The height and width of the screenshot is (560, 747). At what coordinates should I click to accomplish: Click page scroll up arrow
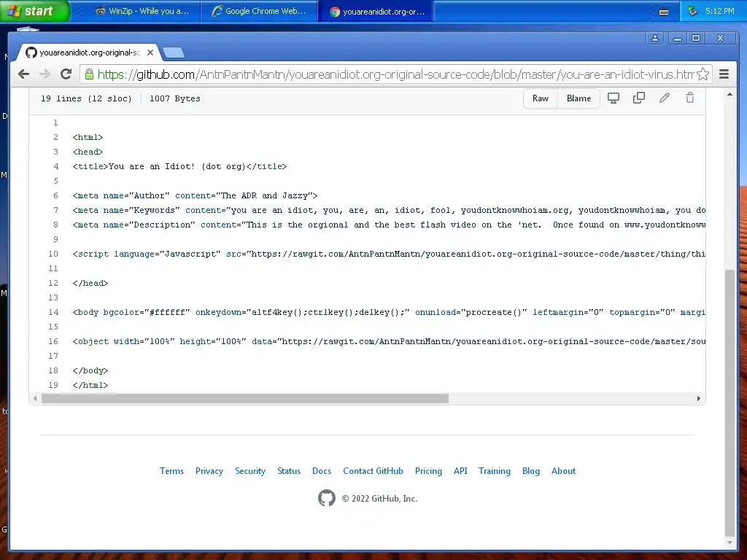click(x=729, y=94)
